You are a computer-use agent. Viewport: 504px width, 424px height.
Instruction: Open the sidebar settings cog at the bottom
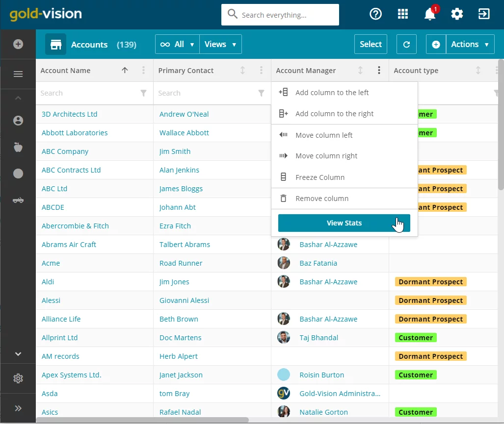tap(18, 378)
